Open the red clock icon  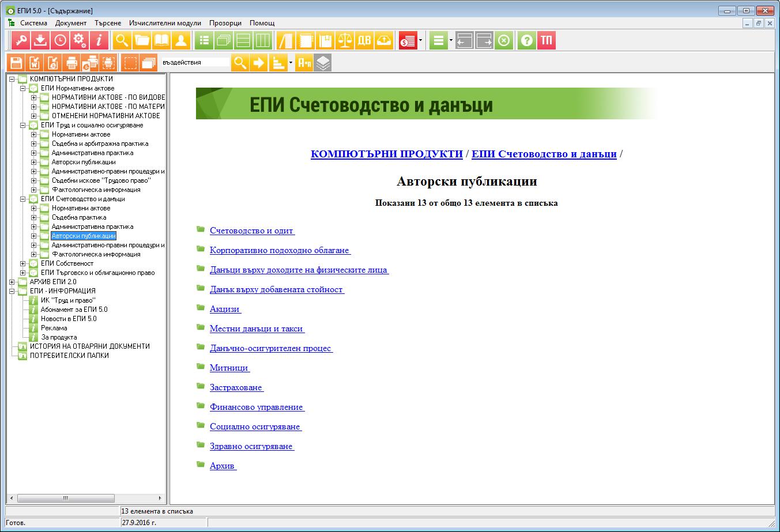click(60, 40)
